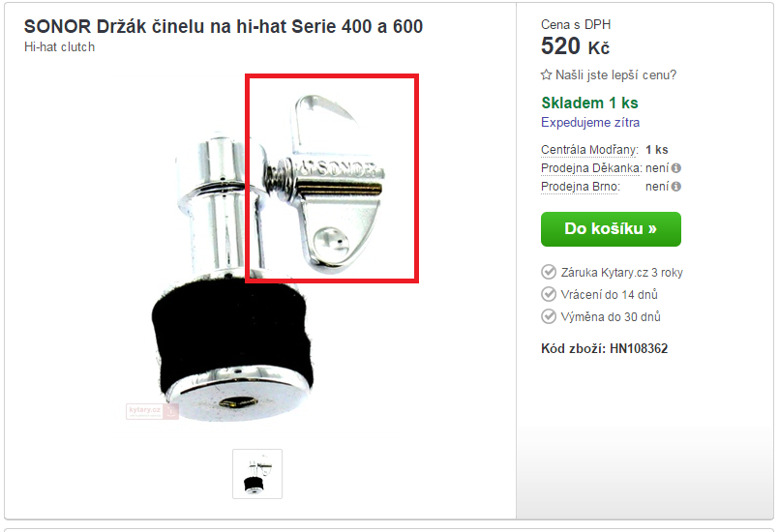Click the star icon beside Našli jste lepší cenu
Image resolution: width=779 pixels, height=532 pixels.
(546, 75)
